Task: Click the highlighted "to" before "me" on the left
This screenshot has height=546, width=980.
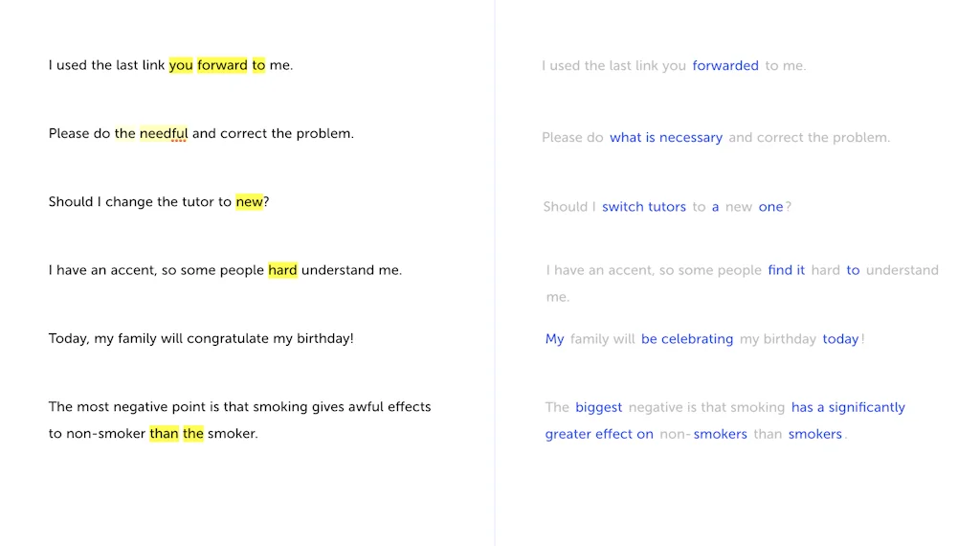Action: pyautogui.click(x=258, y=65)
